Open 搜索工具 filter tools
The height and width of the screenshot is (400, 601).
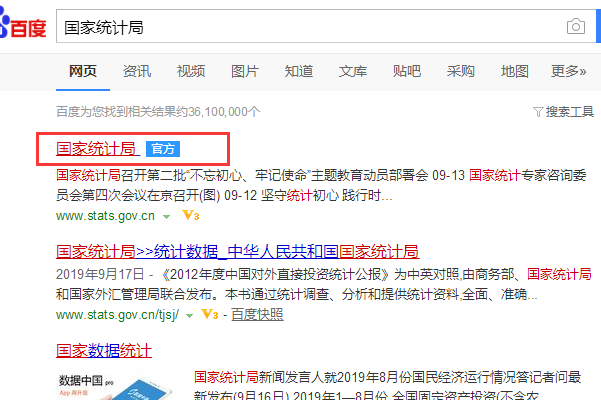point(563,112)
